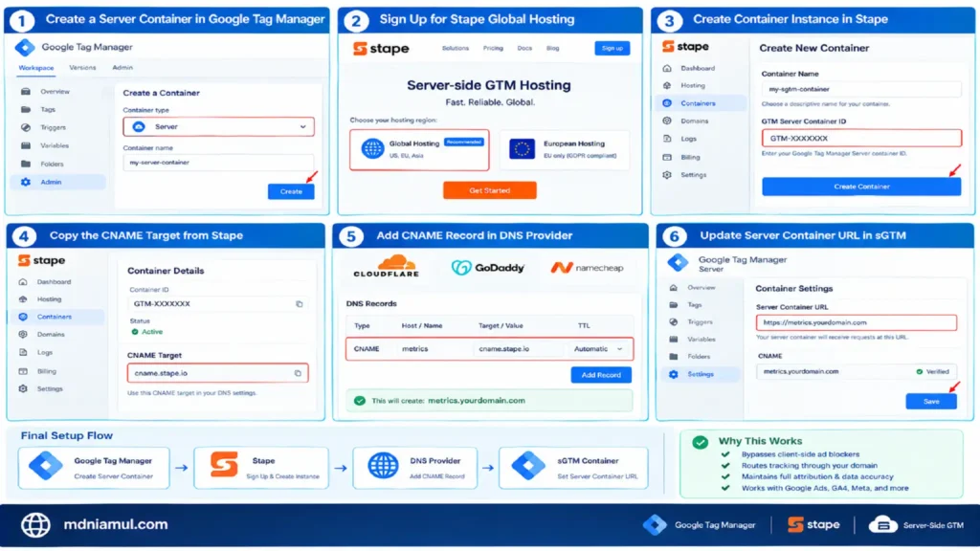Select Triggers icon in step 1 GTM sidebar
Viewport: 980px width, 551px height.
tap(26, 127)
